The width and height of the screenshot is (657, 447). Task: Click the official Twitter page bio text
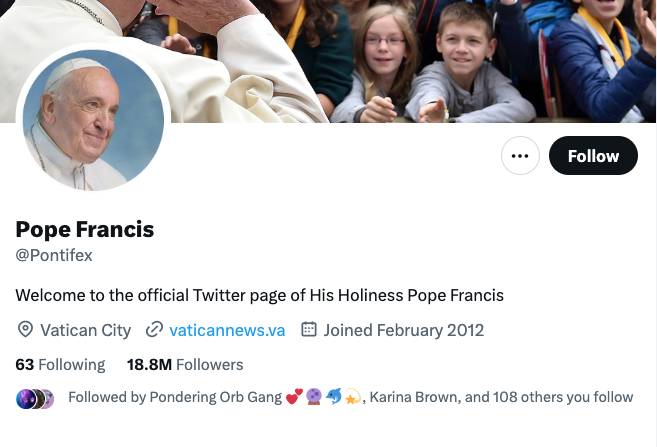point(259,295)
